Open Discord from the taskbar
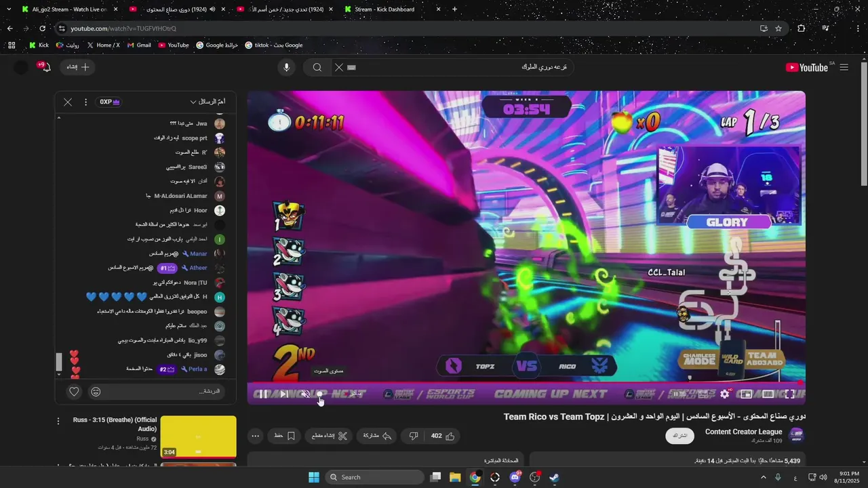This screenshot has height=488, width=868. click(515, 477)
